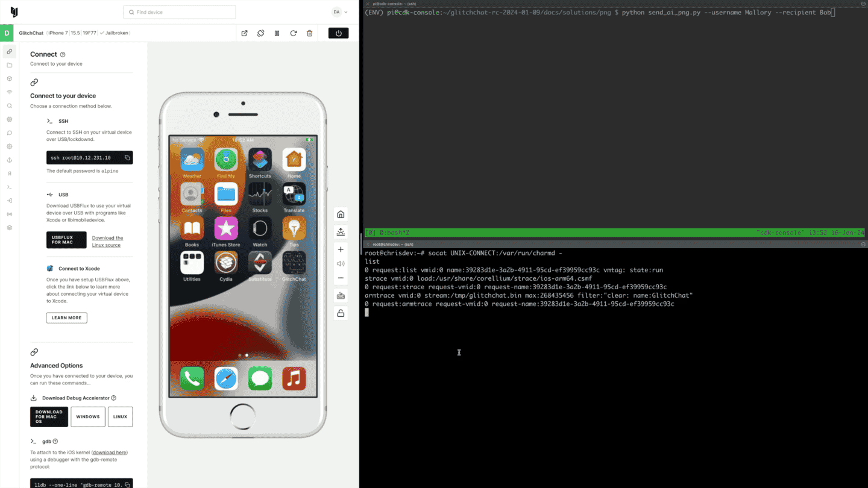Mute device audio via the speaker icon
Image resolution: width=868 pixels, height=488 pixels.
[341, 263]
